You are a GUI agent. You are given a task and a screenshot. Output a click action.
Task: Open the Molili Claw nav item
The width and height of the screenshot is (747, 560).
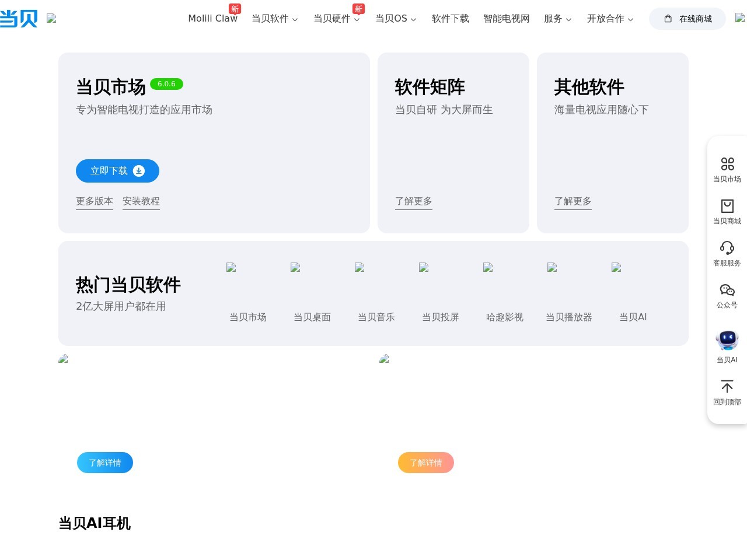(x=212, y=19)
